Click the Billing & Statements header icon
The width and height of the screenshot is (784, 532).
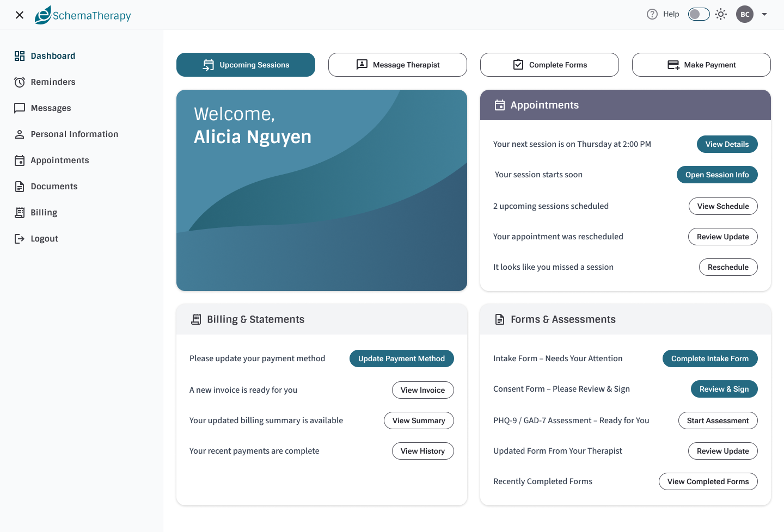coord(196,319)
